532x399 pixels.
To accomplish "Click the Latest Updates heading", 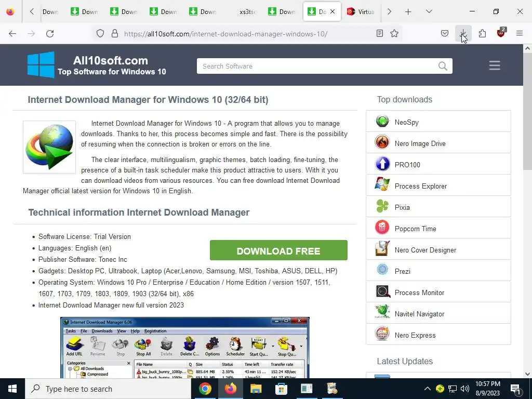I will (405, 362).
